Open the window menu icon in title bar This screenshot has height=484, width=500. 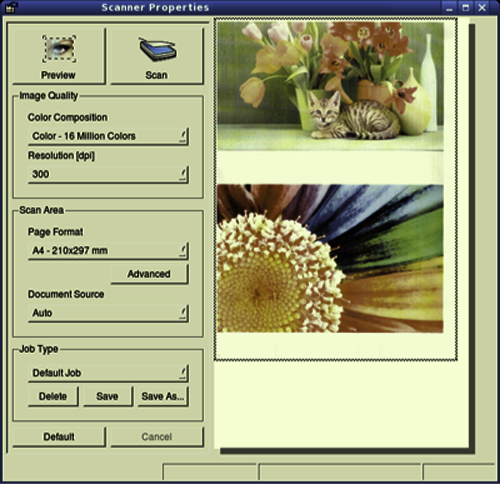(10, 7)
